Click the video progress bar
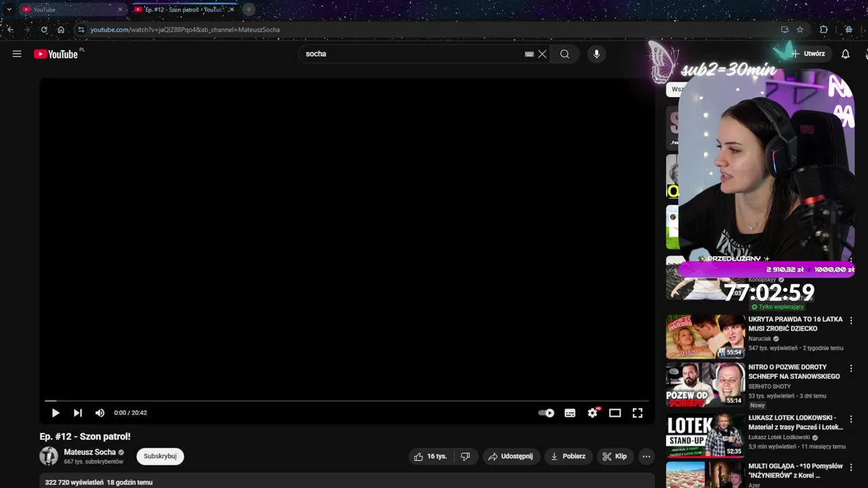The width and height of the screenshot is (868, 488). (346, 401)
